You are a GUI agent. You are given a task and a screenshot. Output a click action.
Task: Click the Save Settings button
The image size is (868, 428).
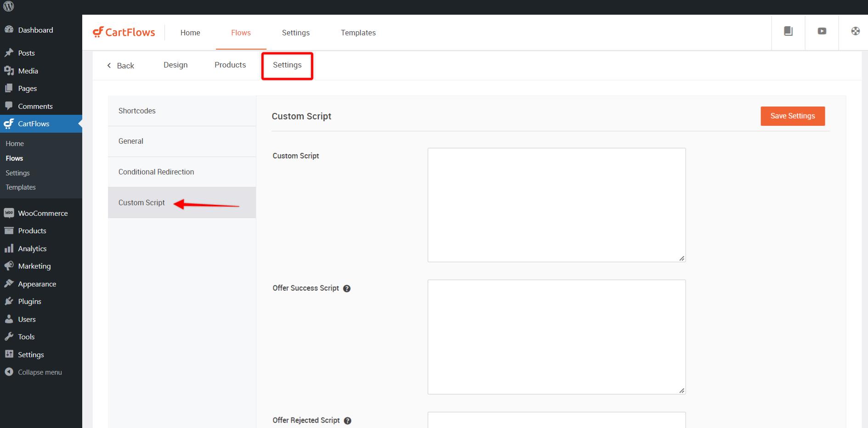[x=792, y=116]
